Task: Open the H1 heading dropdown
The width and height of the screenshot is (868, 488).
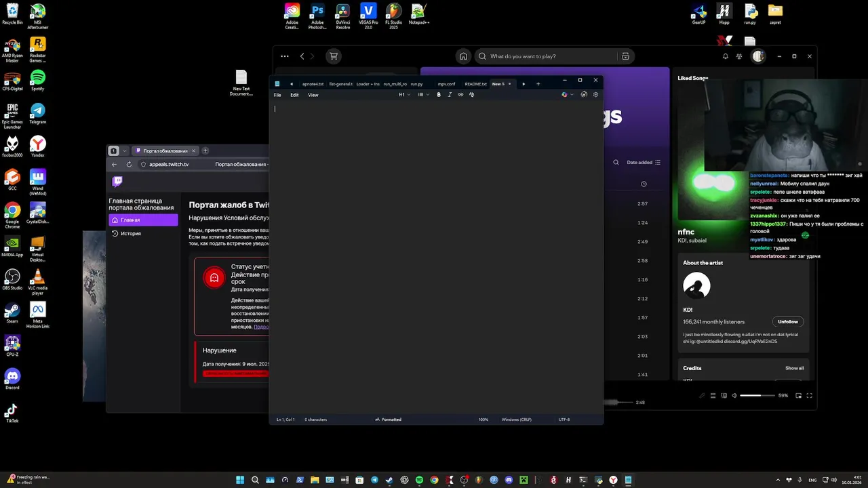Action: point(404,95)
